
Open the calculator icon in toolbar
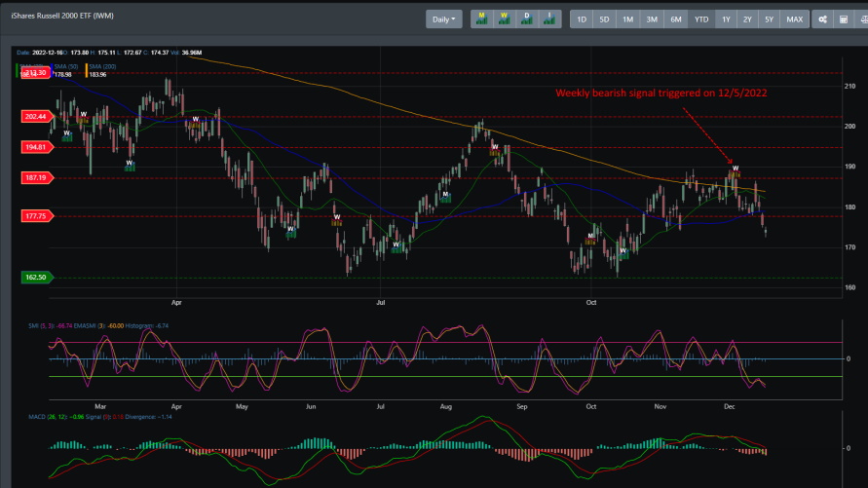click(x=844, y=19)
